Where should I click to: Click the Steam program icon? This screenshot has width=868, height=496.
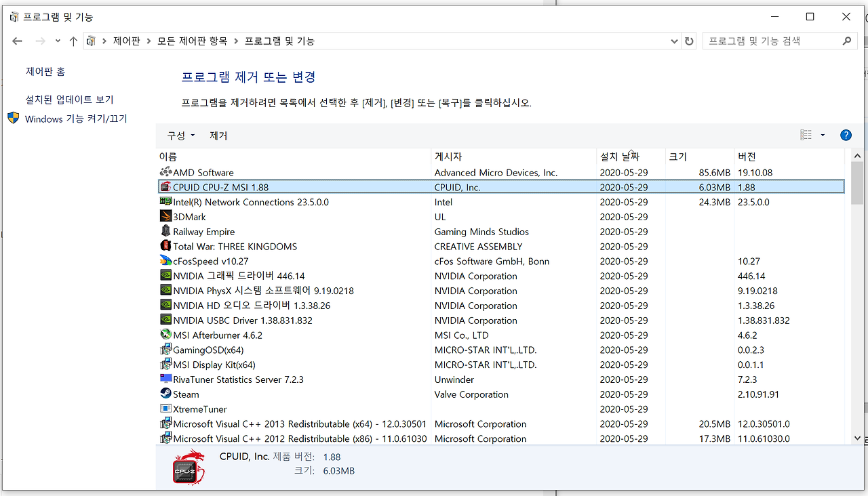(x=165, y=394)
